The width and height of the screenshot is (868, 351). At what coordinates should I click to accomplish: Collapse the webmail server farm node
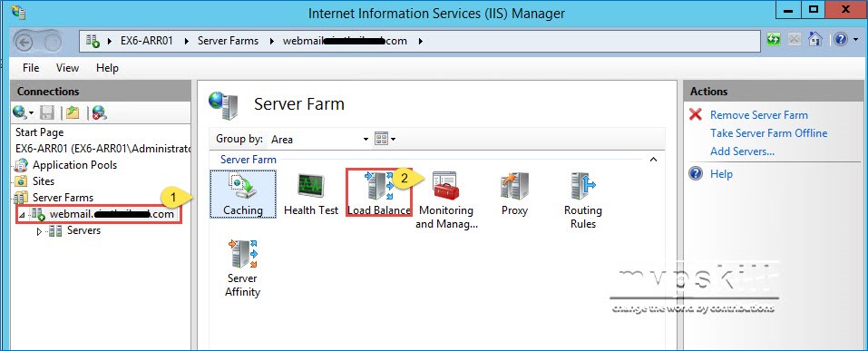22,214
